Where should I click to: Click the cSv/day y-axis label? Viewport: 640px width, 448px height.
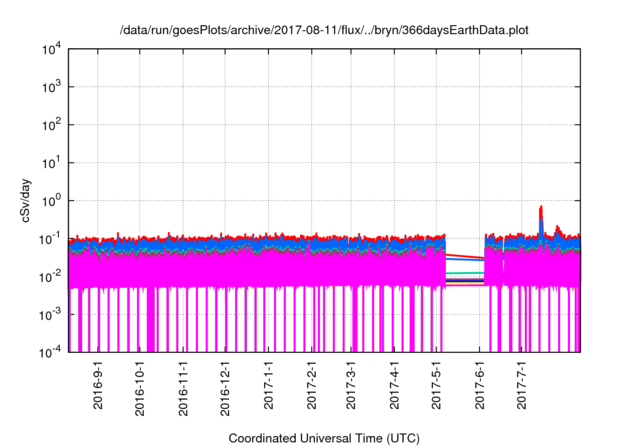pyautogui.click(x=25, y=200)
